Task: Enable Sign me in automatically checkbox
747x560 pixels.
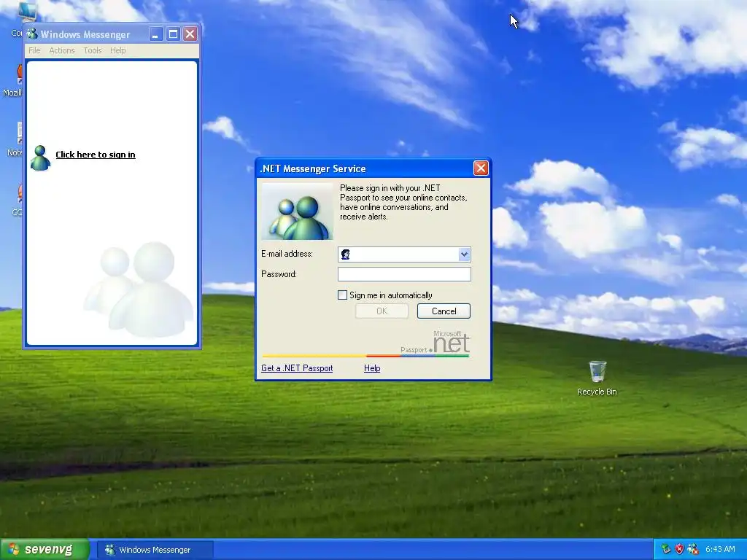Action: click(342, 295)
